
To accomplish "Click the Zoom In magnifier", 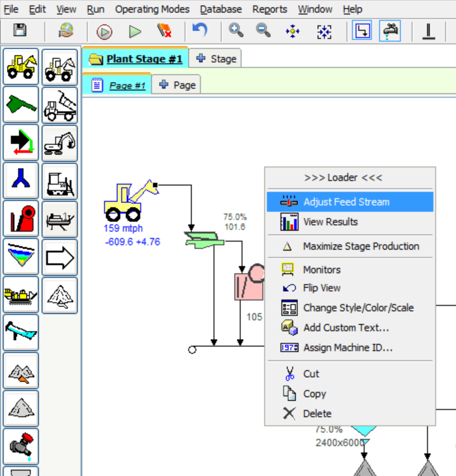I will tap(236, 31).
